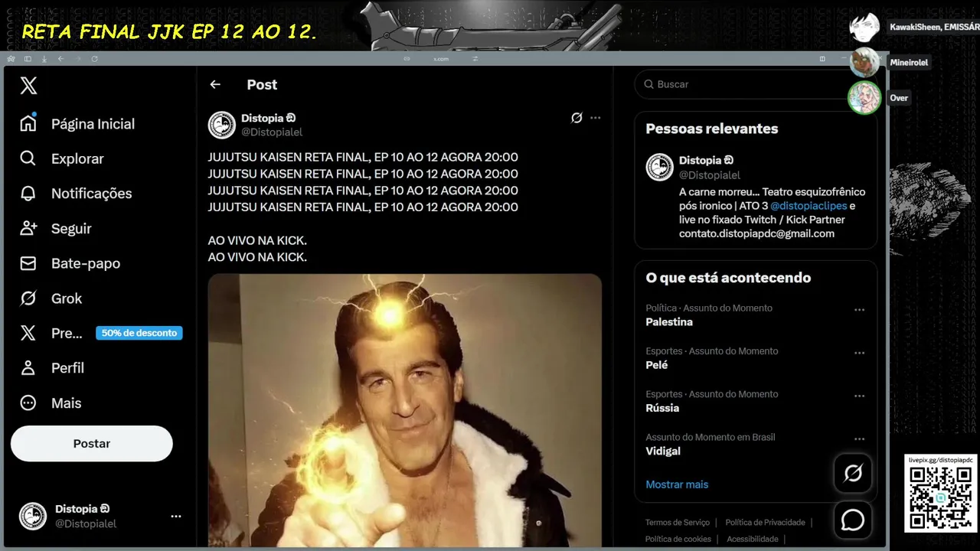The image size is (980, 551).
Task: Click the Grok icon on the post header
Action: (x=577, y=118)
